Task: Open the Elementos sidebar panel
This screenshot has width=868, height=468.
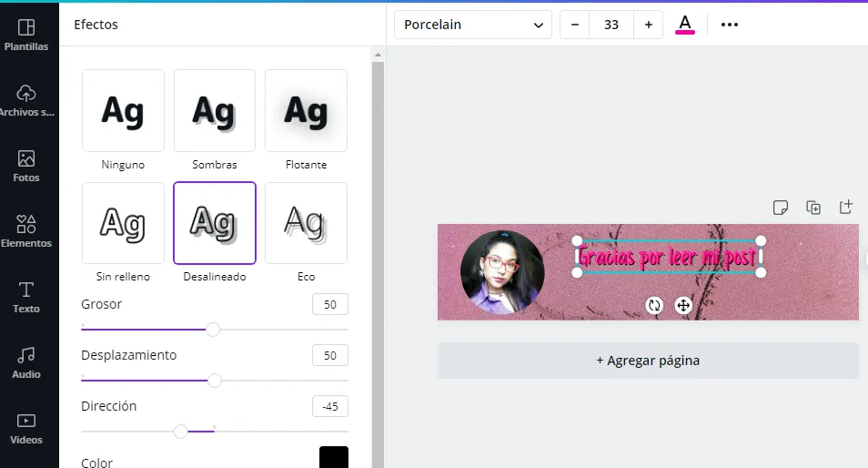Action: (x=26, y=231)
